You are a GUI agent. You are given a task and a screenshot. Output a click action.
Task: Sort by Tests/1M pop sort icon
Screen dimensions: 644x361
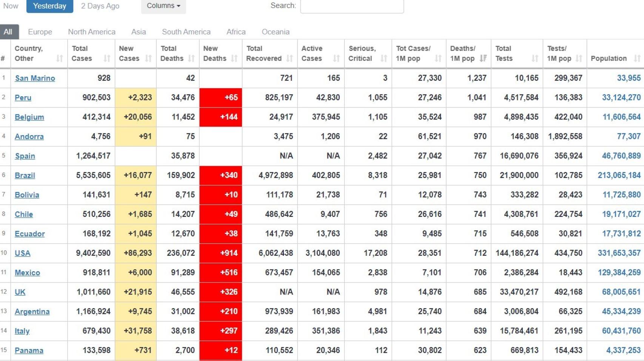point(579,58)
